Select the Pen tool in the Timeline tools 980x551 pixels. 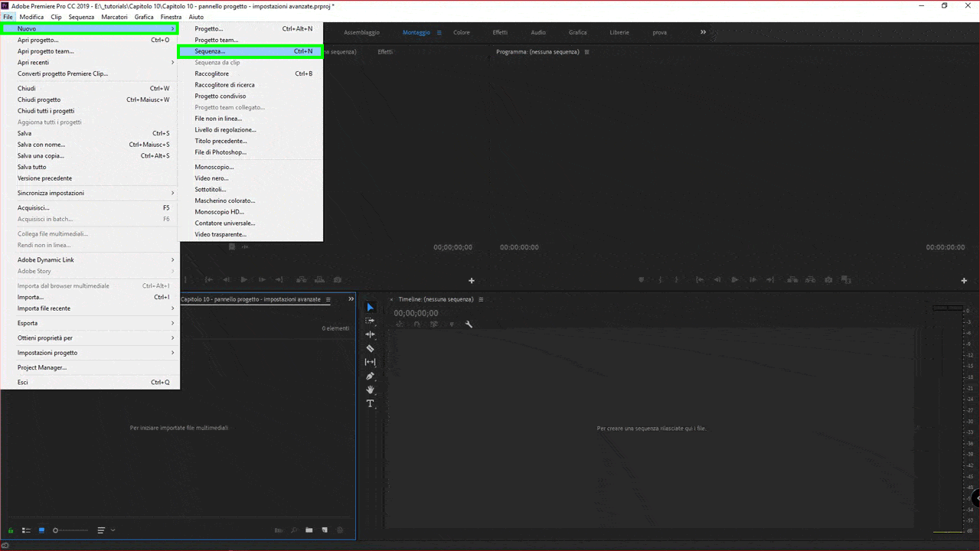(x=370, y=376)
